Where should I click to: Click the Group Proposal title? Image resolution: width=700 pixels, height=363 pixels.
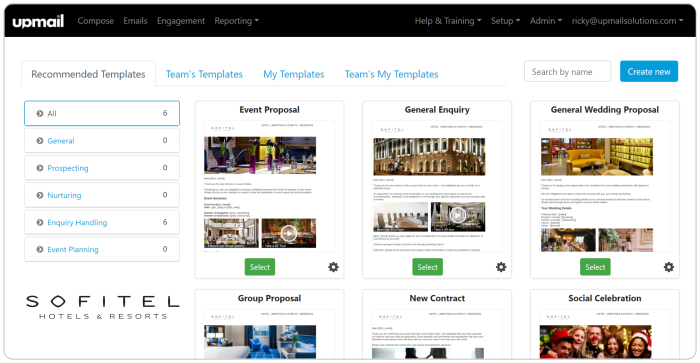click(x=269, y=298)
